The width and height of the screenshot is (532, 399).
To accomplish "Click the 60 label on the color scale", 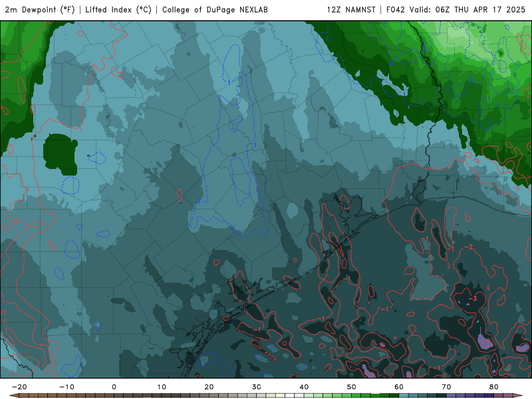I will pyautogui.click(x=399, y=387).
